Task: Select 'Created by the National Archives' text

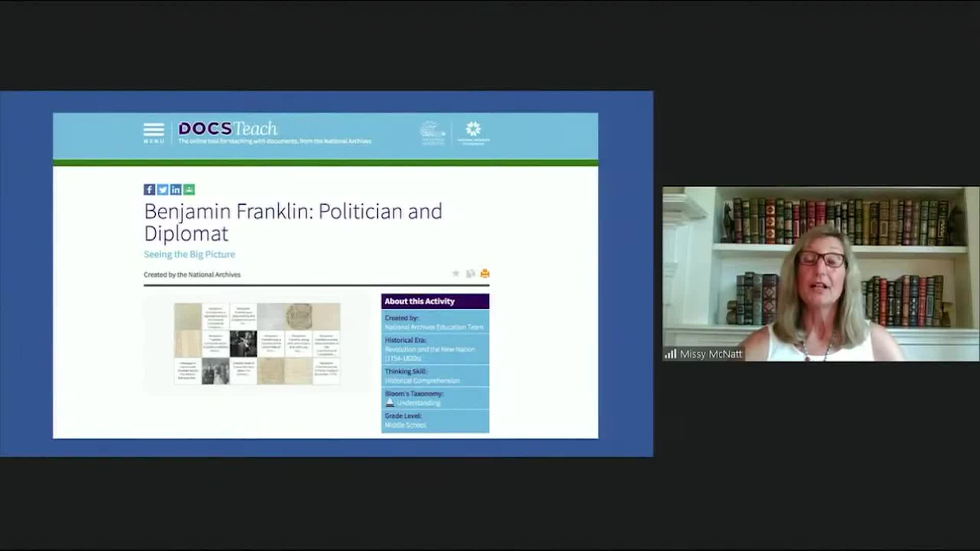Action: [192, 274]
